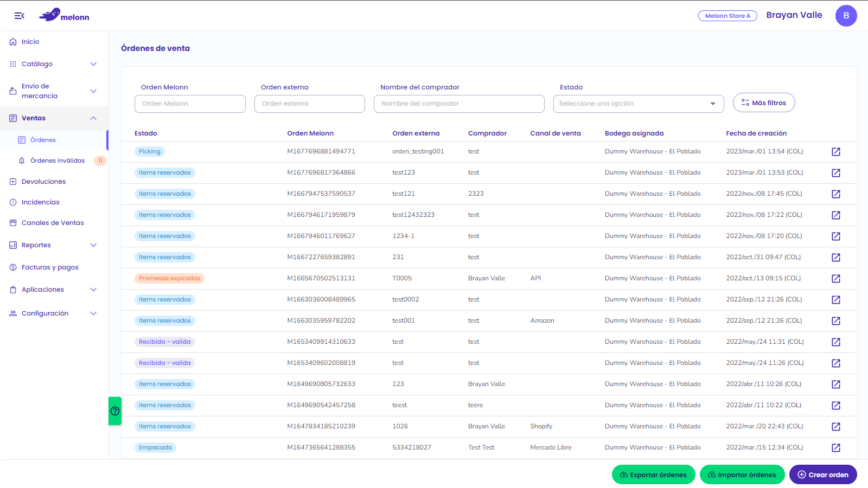Expand the Catálogo menu chevron
This screenshot has width=868, height=488.
(93, 64)
